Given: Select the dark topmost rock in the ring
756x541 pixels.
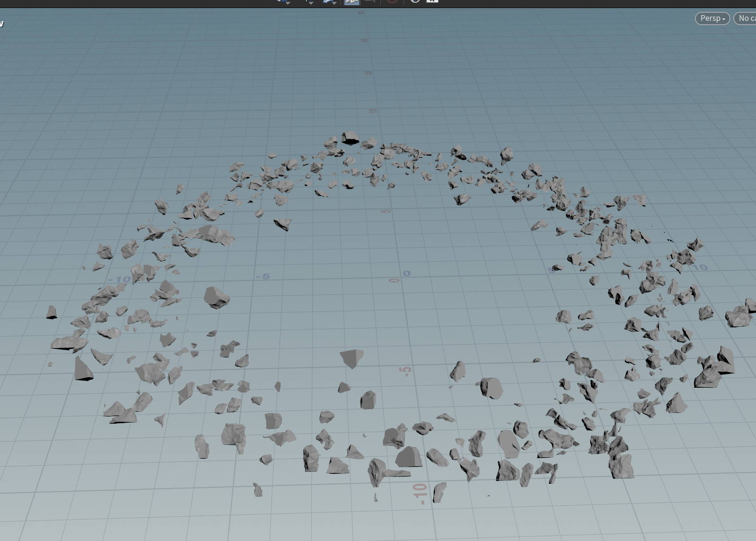Looking at the screenshot, I should (350, 138).
